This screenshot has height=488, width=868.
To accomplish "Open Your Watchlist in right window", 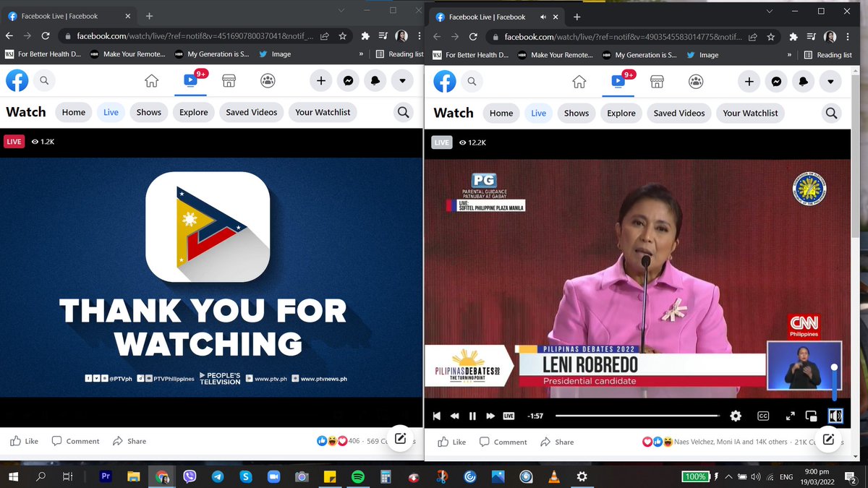I will [x=751, y=113].
